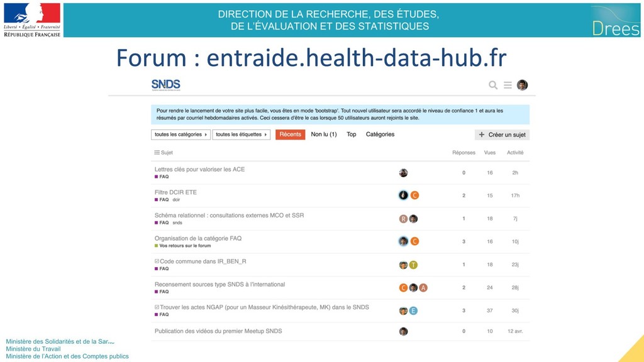Click photo avatar on Schéma relationnel row
Viewport: 644px width, 362px height.
(413, 219)
